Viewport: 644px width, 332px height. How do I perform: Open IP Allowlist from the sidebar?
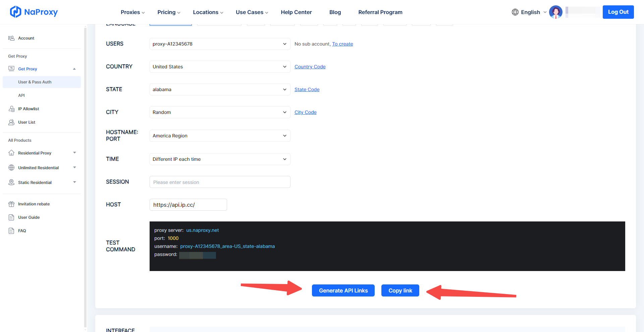[29, 109]
